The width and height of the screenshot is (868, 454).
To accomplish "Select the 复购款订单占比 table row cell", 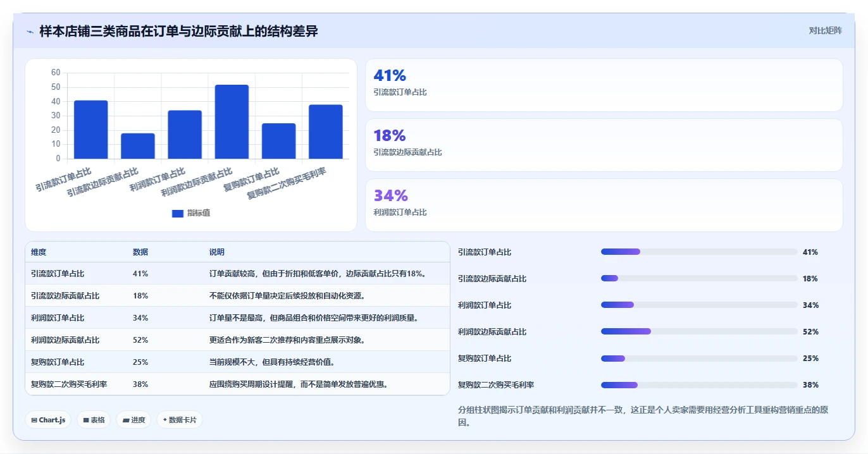I will 58,362.
